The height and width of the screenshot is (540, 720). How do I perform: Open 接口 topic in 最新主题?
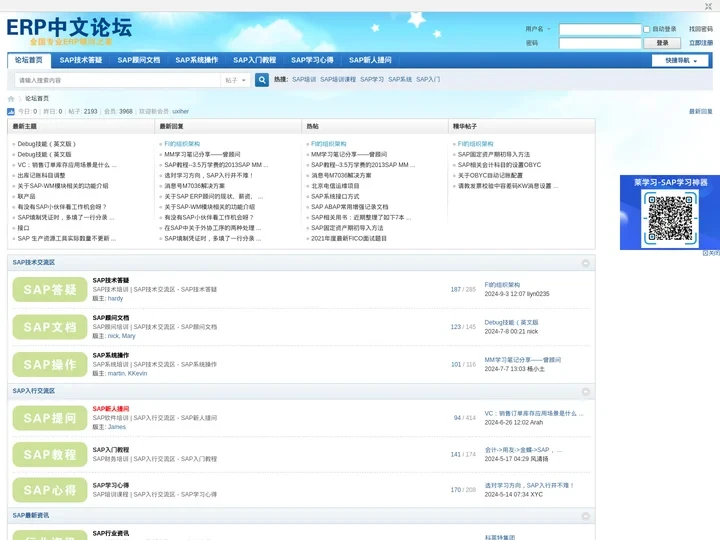(x=23, y=228)
